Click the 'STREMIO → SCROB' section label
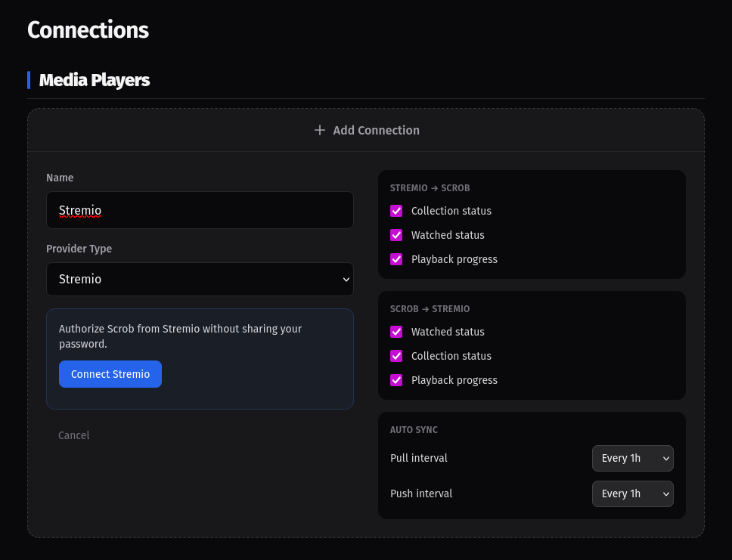Screen dimensions: 732x560 click(430, 188)
